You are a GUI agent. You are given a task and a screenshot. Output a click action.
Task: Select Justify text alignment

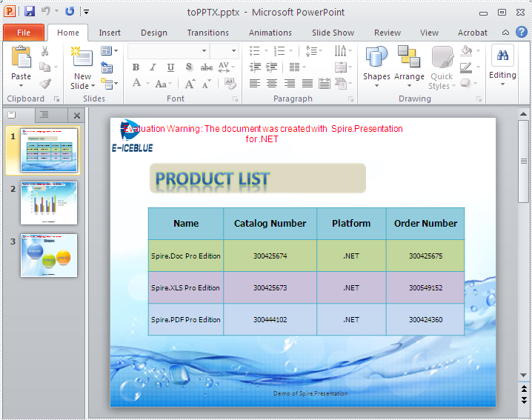pyautogui.click(x=307, y=84)
